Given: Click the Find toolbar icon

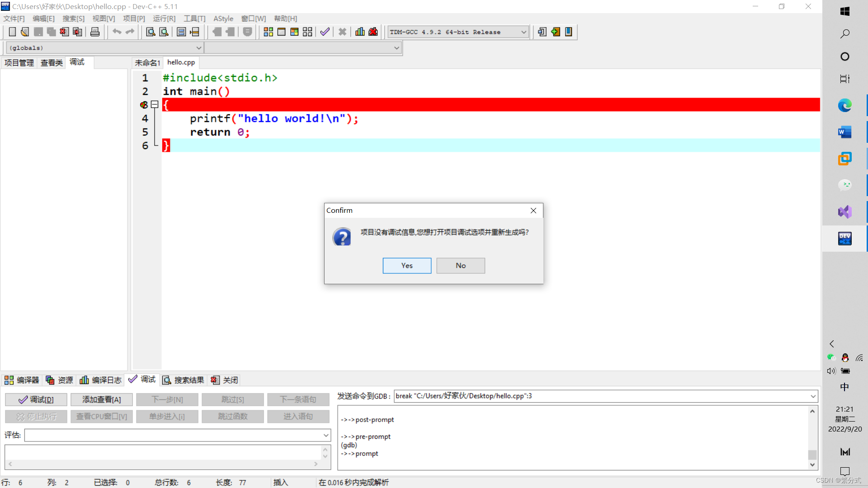Looking at the screenshot, I should click(x=151, y=32).
